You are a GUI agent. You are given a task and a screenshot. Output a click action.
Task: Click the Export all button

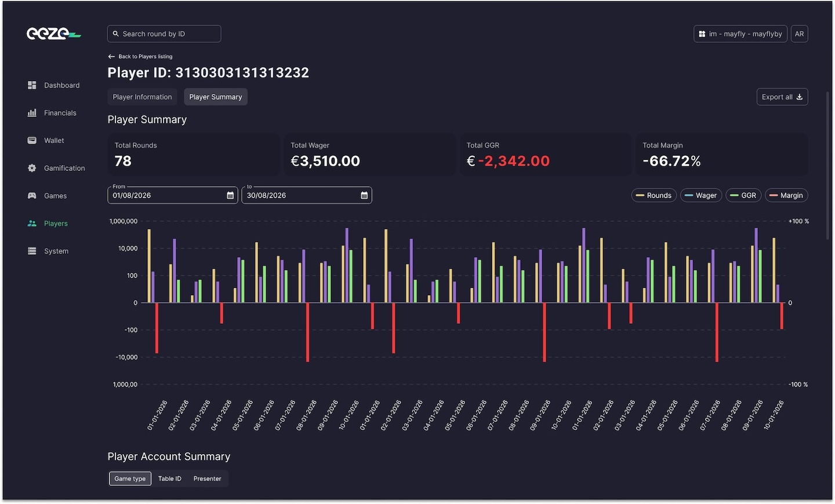pyautogui.click(x=782, y=97)
